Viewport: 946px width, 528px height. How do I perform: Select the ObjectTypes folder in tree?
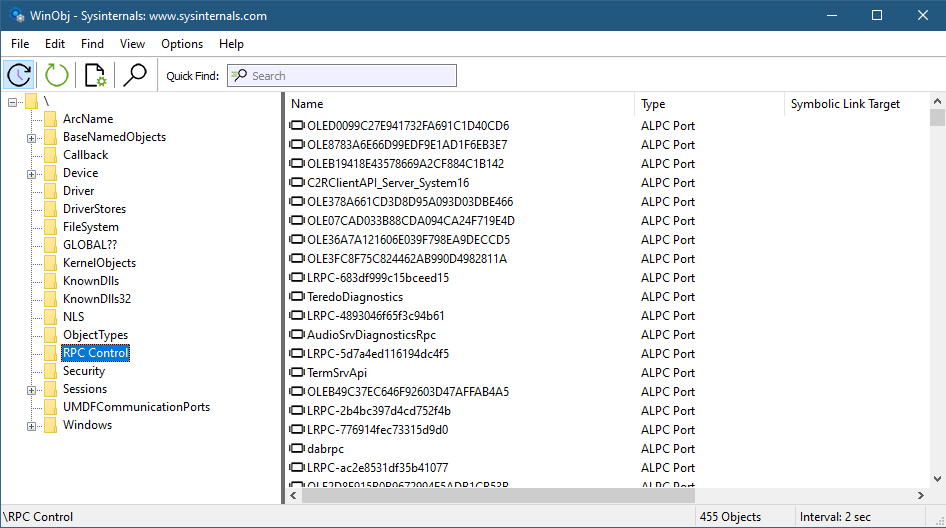click(x=95, y=335)
